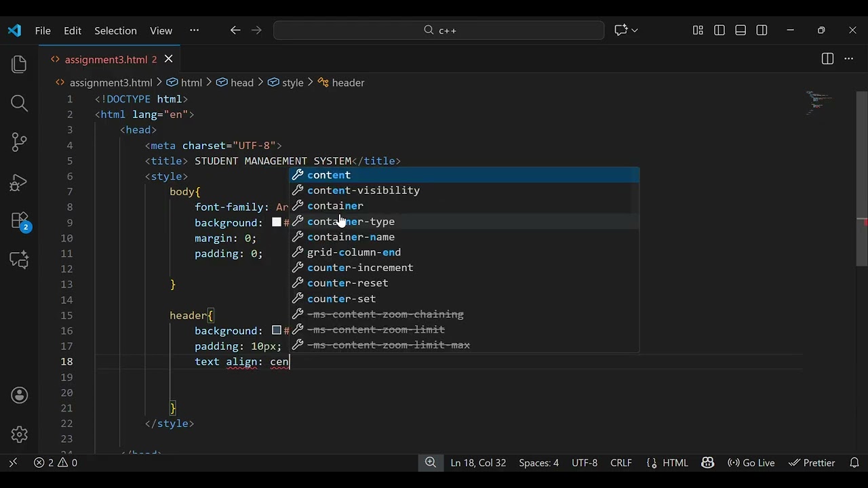Pick the counter-reset suggestion
This screenshot has height=488, width=868.
click(x=465, y=283)
